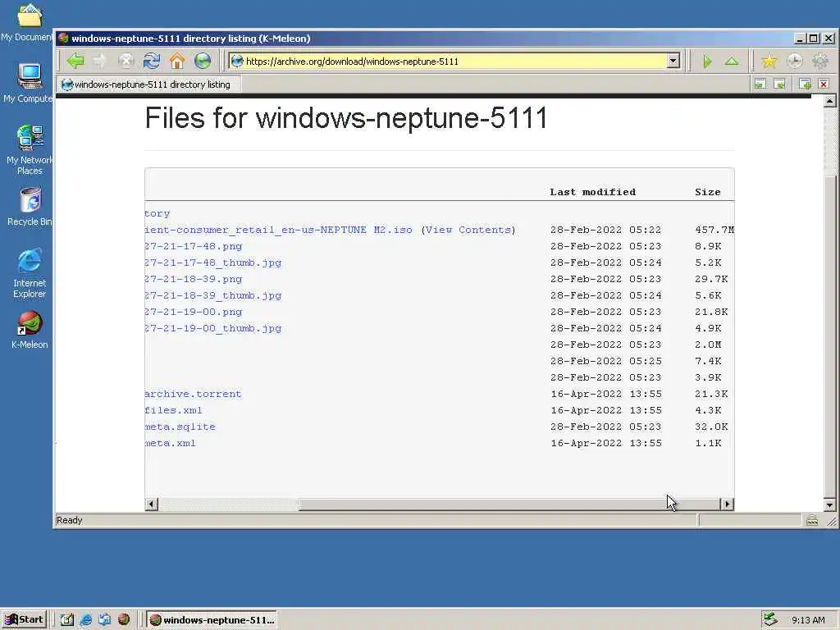Reload the page with the blue refresh arrows
The image size is (840, 630).
(152, 61)
